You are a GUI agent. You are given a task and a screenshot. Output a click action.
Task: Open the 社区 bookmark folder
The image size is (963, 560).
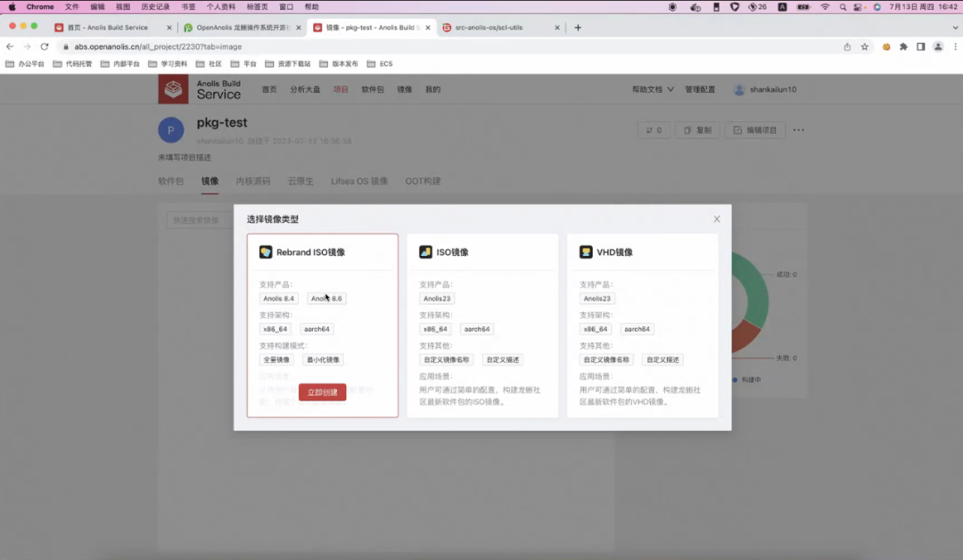[x=209, y=64]
